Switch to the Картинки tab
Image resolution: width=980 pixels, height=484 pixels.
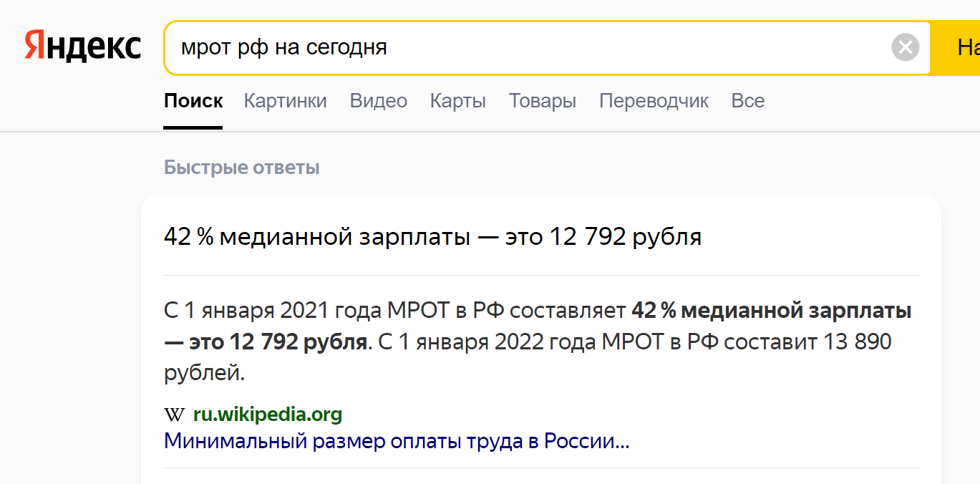[286, 101]
